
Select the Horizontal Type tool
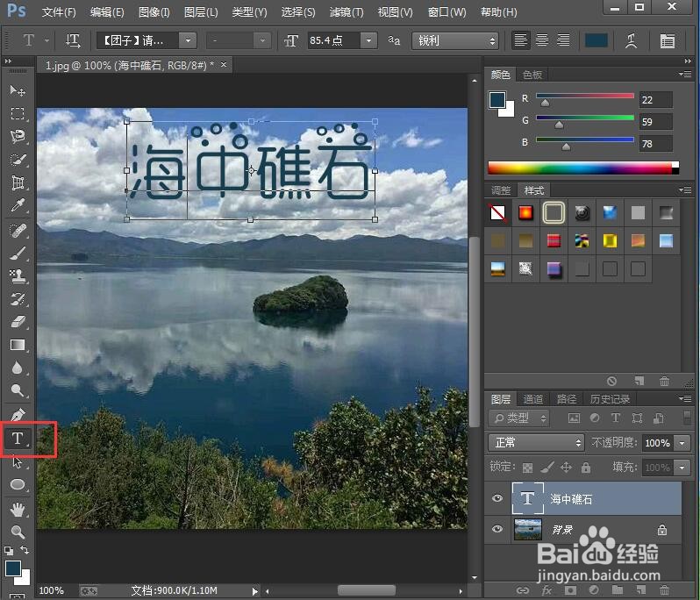[18, 439]
